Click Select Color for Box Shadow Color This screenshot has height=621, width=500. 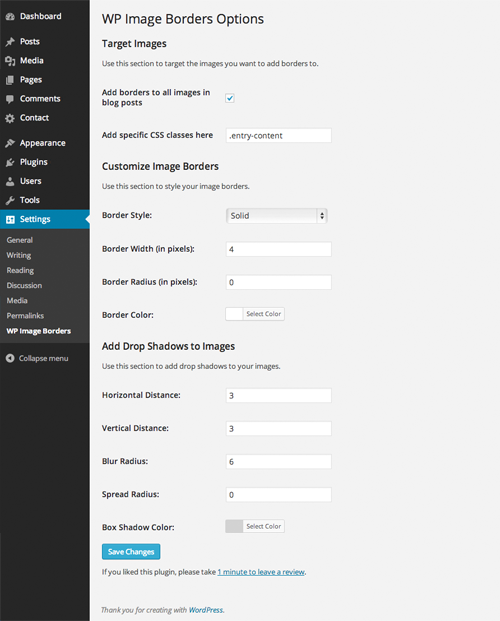point(263,526)
